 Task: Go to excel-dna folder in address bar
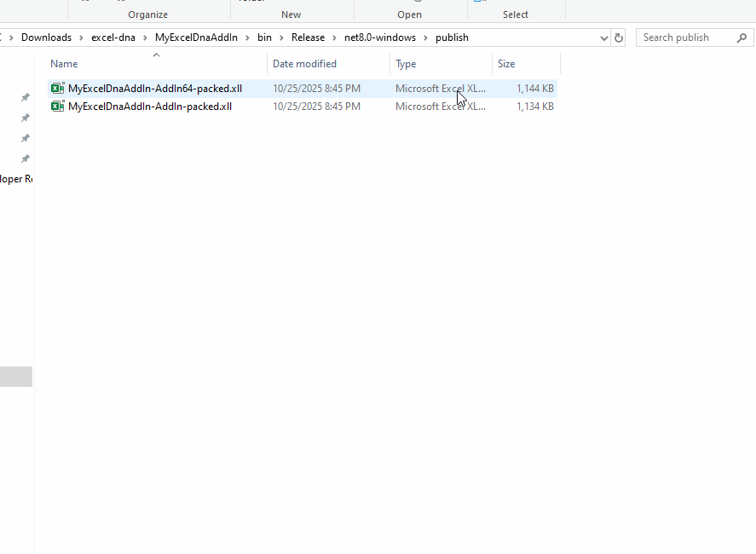click(x=113, y=38)
